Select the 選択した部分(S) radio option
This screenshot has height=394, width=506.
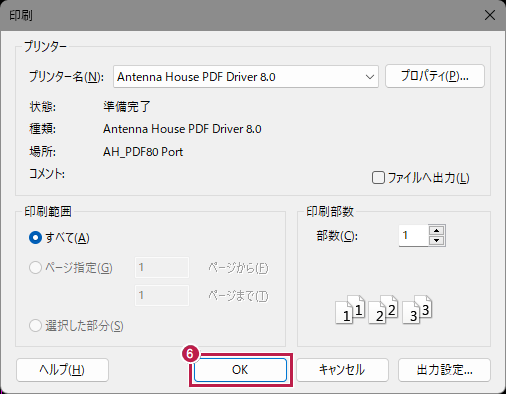click(x=35, y=326)
